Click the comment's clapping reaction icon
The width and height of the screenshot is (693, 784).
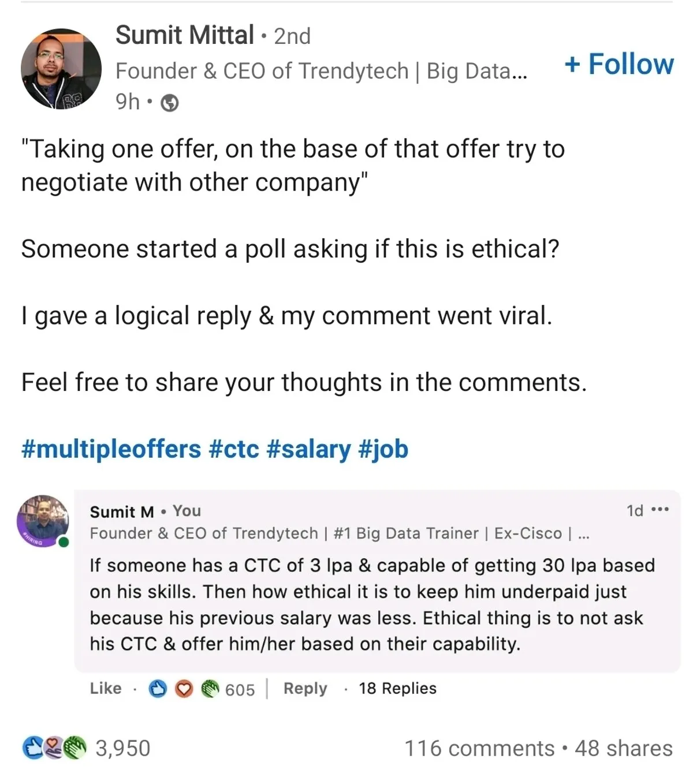pyautogui.click(x=211, y=689)
